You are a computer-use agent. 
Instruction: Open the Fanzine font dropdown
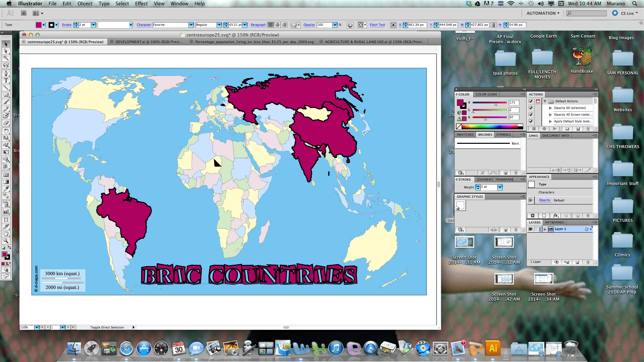click(x=191, y=25)
